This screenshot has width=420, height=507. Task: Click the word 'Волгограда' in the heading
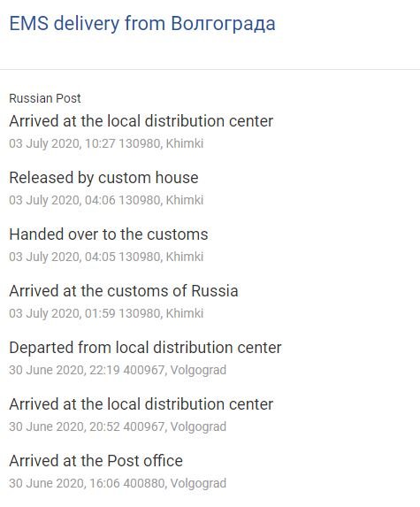pyautogui.click(x=223, y=24)
